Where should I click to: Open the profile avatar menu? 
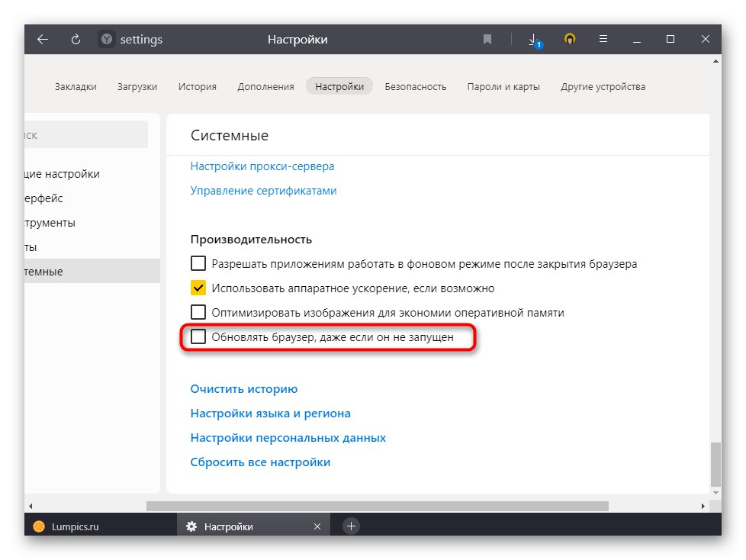(569, 39)
